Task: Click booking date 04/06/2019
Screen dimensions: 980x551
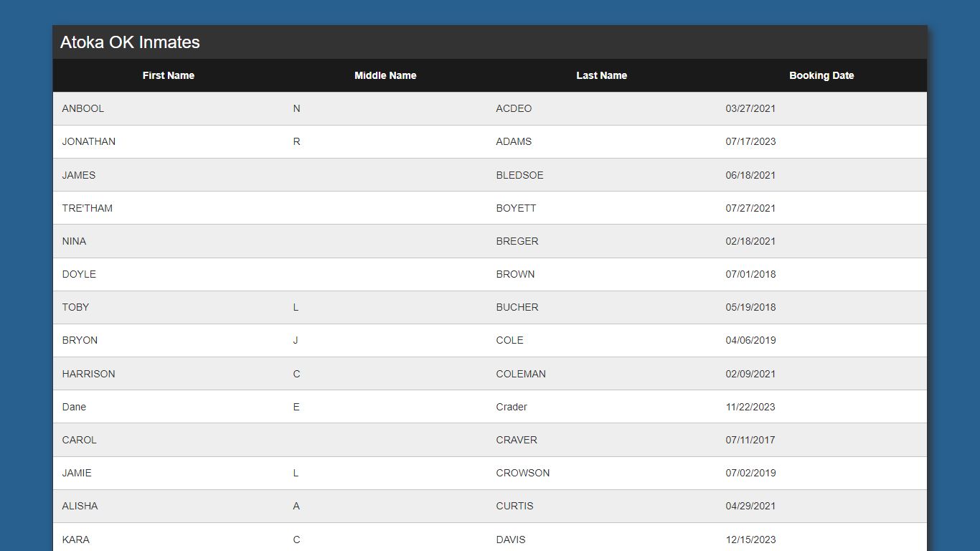Action: pyautogui.click(x=750, y=340)
